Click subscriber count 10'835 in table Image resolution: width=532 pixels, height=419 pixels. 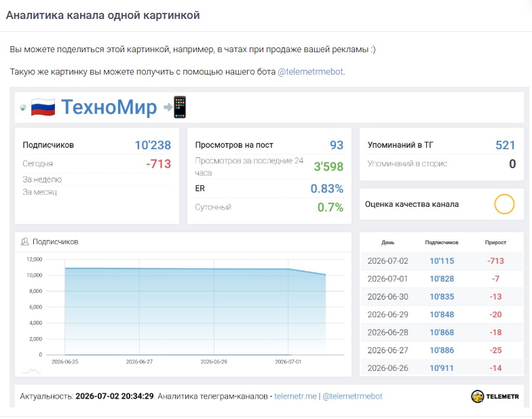[x=442, y=297]
